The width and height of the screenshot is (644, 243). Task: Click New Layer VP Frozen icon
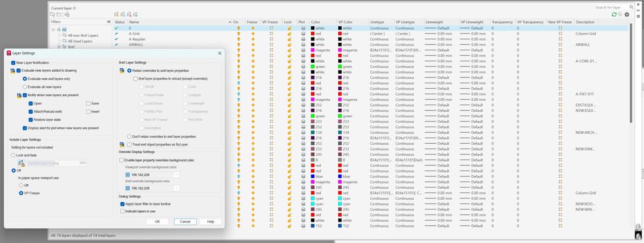point(123,14)
